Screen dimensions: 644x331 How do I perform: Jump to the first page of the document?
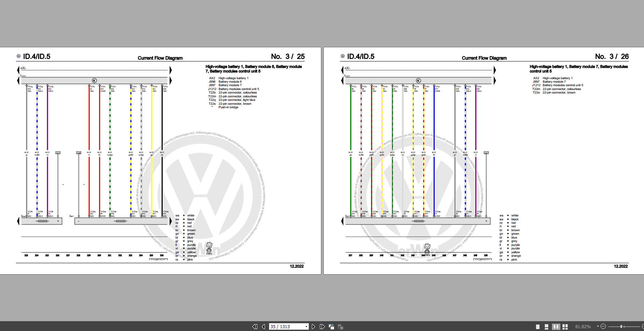255,326
